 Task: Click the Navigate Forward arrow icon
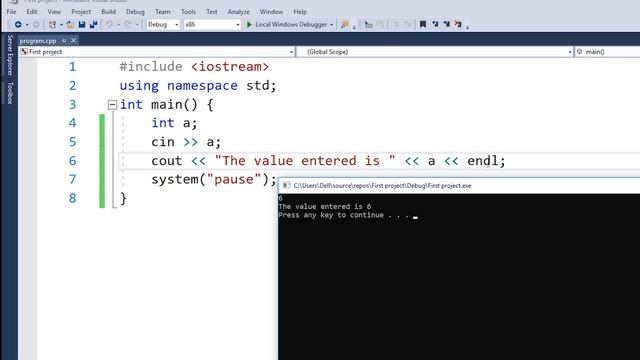pyautogui.click(x=36, y=24)
